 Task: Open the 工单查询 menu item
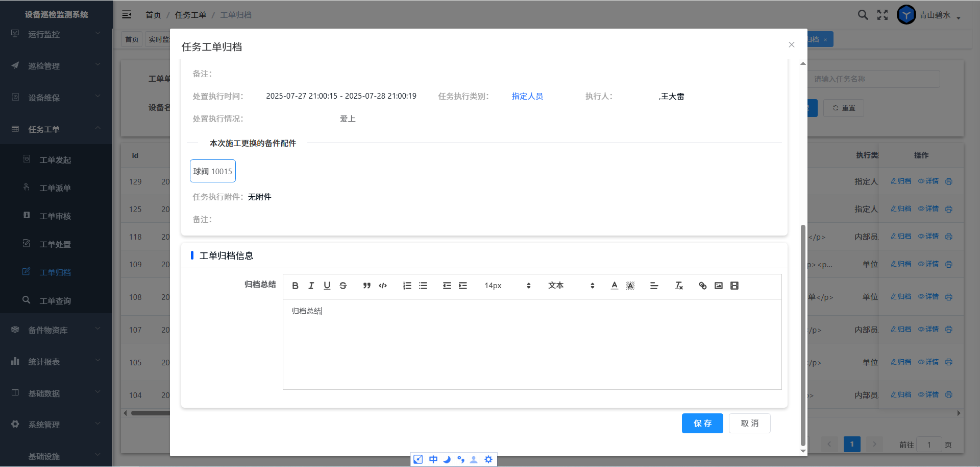pos(55,301)
